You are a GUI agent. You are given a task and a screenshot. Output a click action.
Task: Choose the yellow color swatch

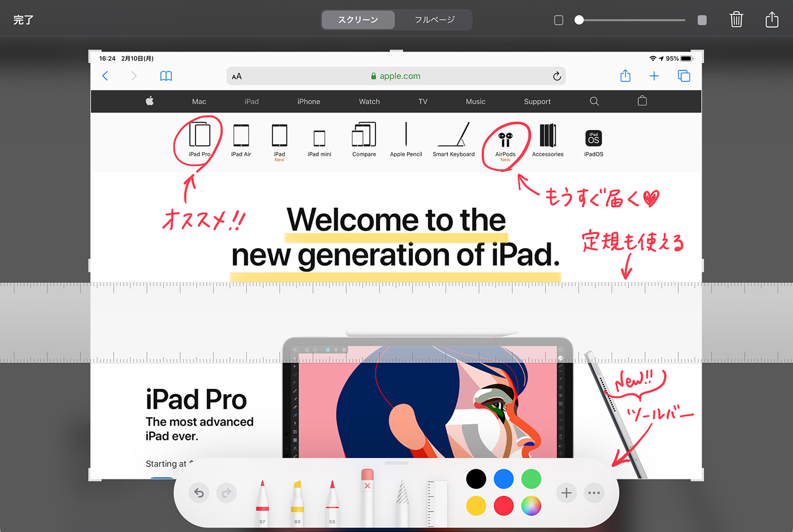tap(476, 506)
